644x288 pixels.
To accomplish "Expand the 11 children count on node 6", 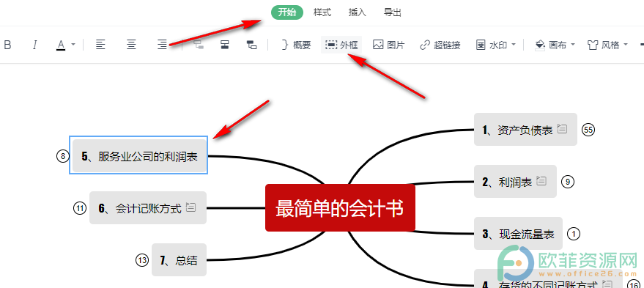I will point(80,208).
